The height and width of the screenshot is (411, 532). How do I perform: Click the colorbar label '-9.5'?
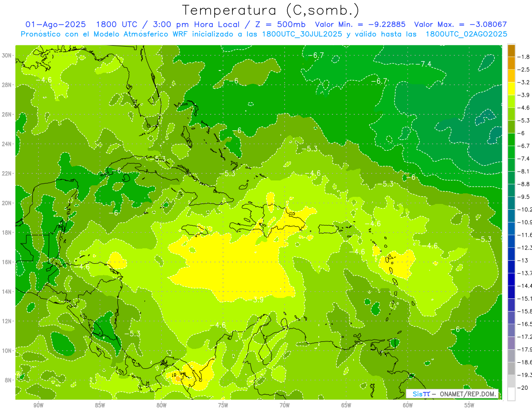pos(524,196)
